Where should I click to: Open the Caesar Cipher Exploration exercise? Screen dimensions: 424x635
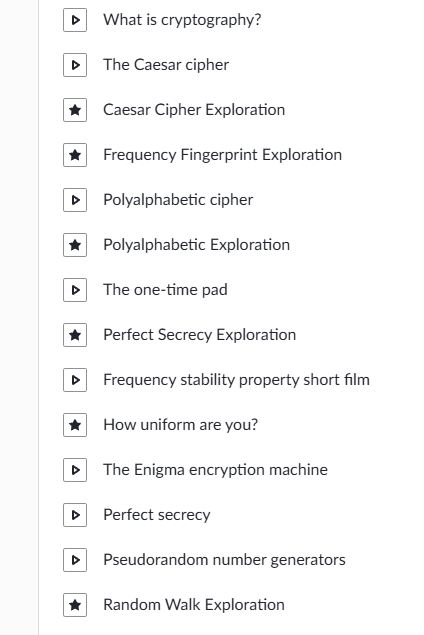coord(194,110)
